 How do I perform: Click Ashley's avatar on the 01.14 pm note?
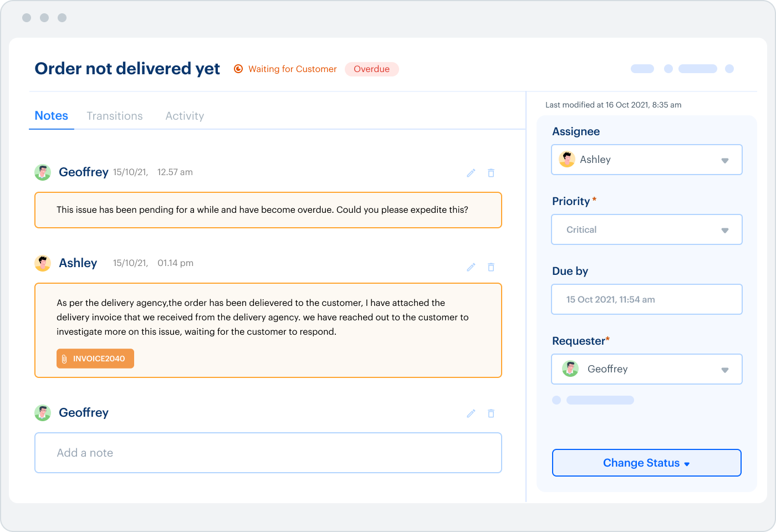[x=43, y=263]
